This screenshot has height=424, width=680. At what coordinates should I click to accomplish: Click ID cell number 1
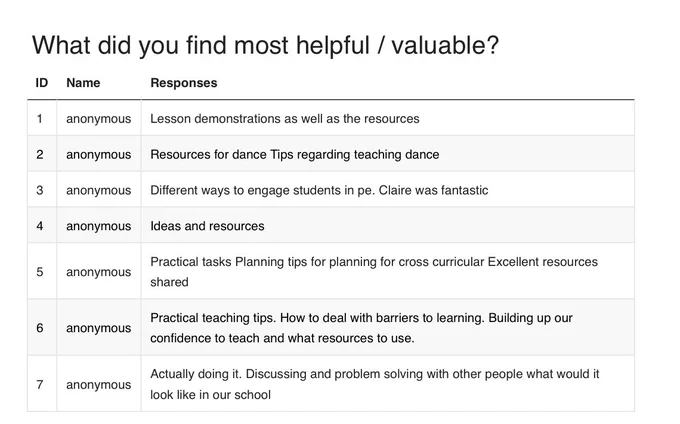pyautogui.click(x=40, y=118)
